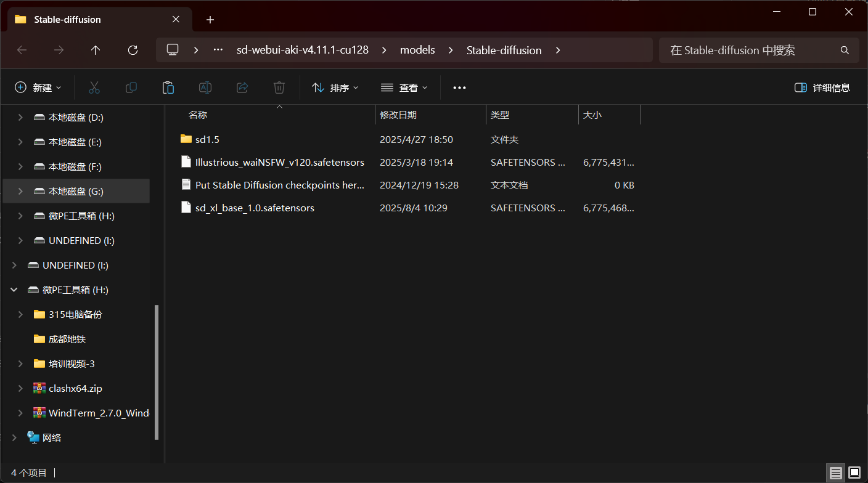Click the text document file icon
The width and height of the screenshot is (868, 483).
click(x=186, y=185)
